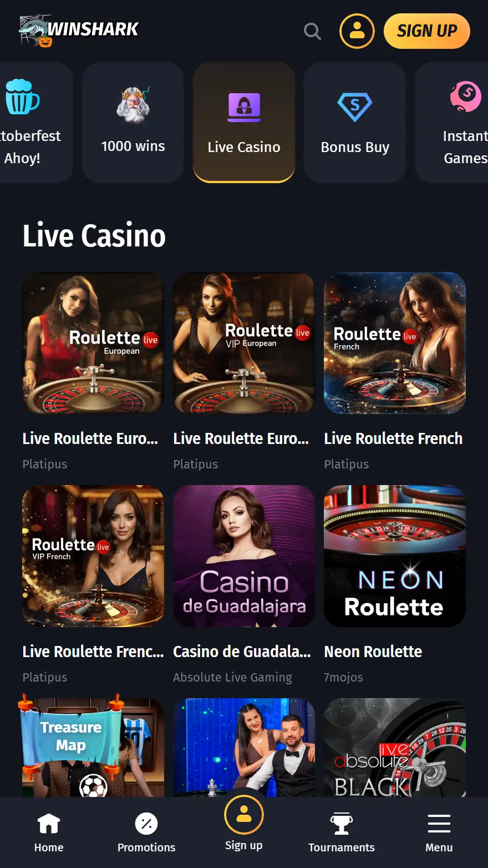The image size is (488, 868).
Task: Open Live Roulette French title link
Action: click(393, 438)
